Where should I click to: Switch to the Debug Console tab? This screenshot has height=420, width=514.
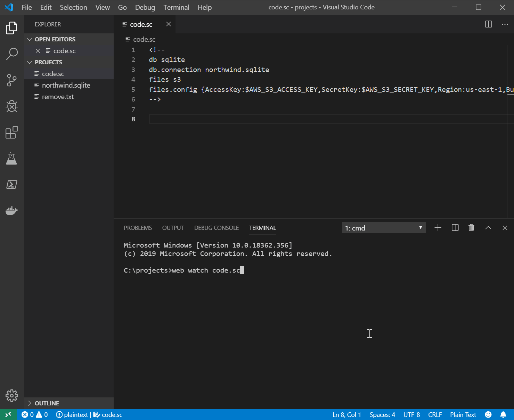pos(217,228)
